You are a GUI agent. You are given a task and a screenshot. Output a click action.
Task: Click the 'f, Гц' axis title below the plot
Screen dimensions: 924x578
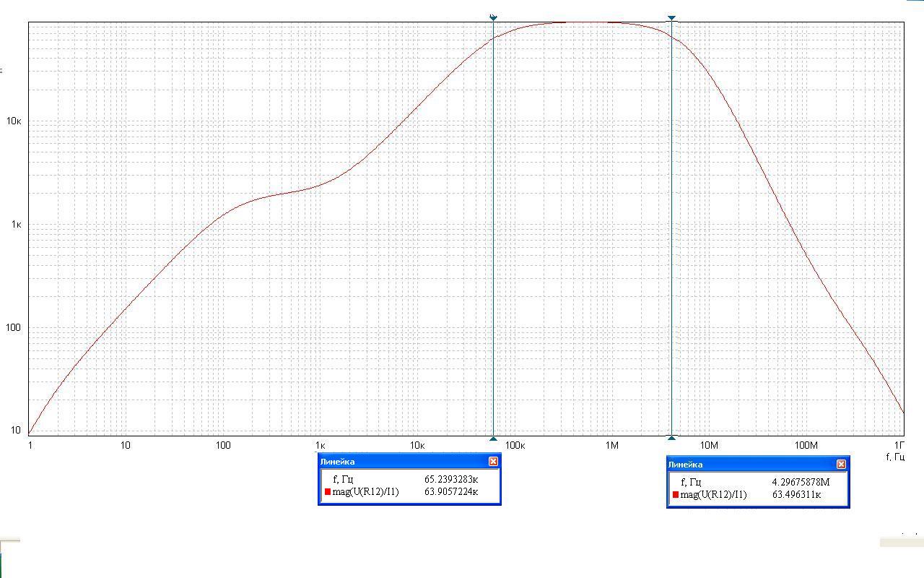[895, 457]
